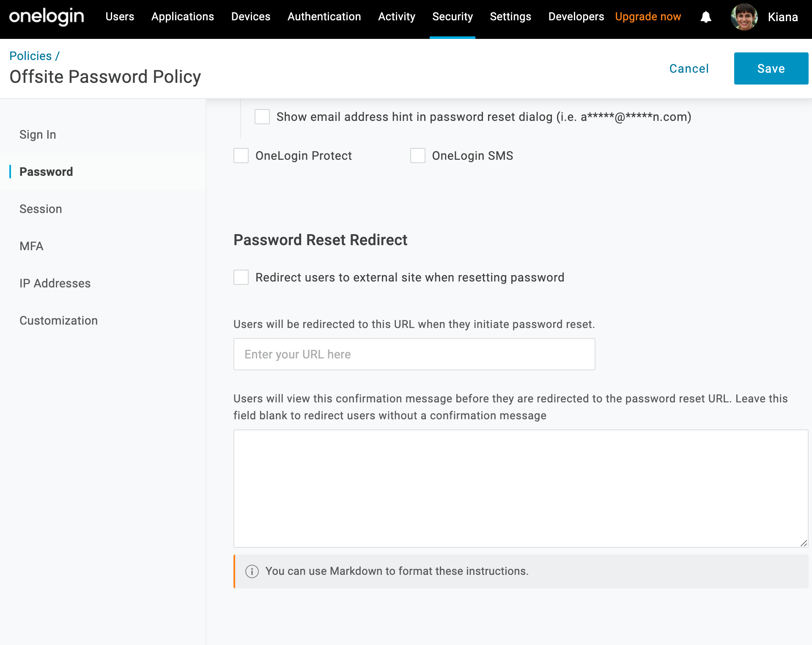
Task: Click the Upgrade now link
Action: (648, 17)
